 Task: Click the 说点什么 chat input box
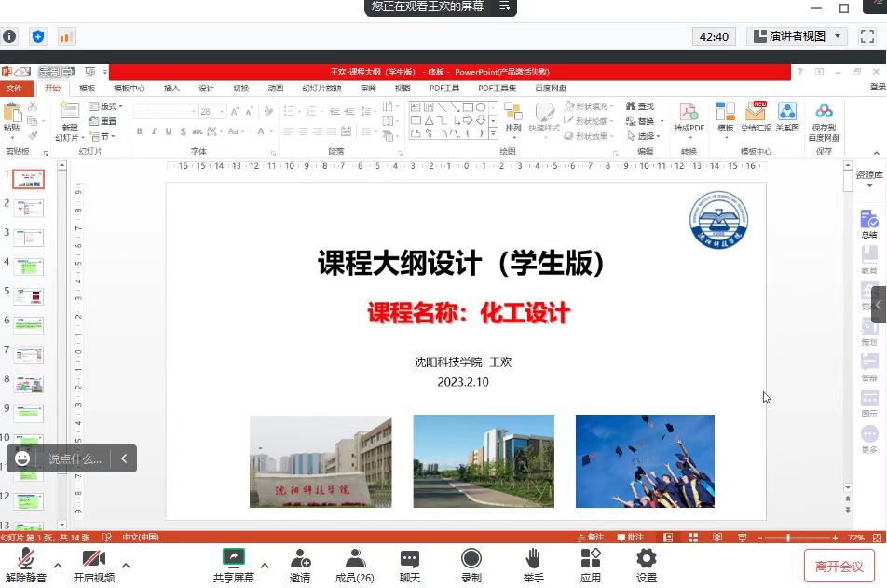(x=75, y=458)
